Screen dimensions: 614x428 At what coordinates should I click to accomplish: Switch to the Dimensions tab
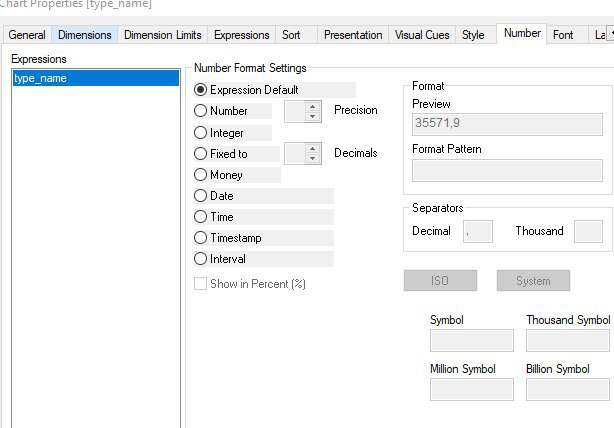coord(85,35)
